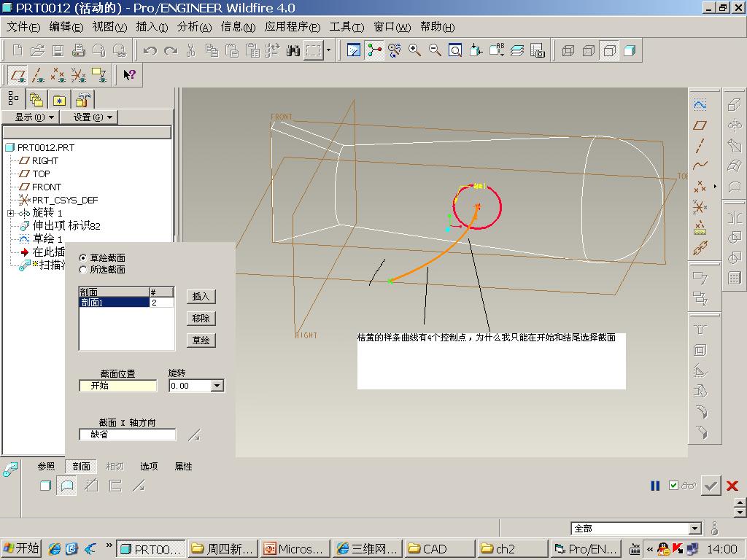Switch to the 选项 tab
747x560 pixels.
point(149,466)
